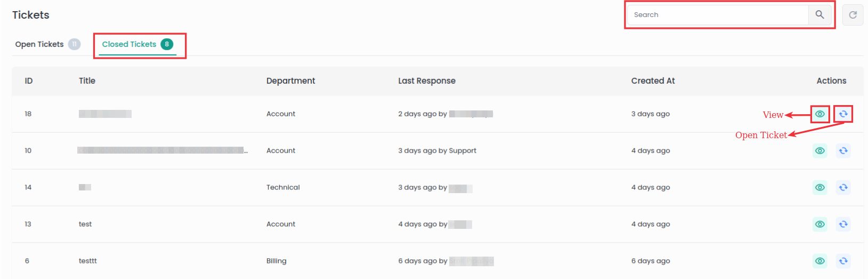This screenshot has width=868, height=279.
Task: Reopen the 'testtt' ticket 6
Action: [x=843, y=261]
